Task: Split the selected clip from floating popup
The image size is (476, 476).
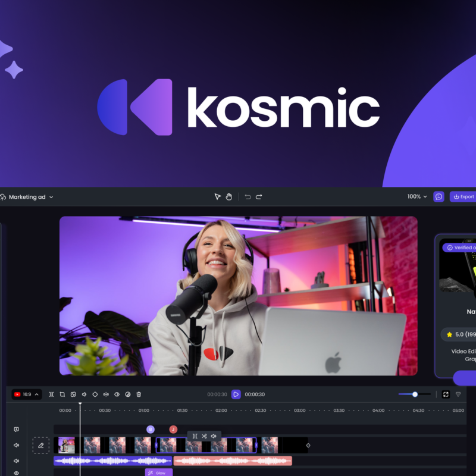Action: [x=195, y=436]
